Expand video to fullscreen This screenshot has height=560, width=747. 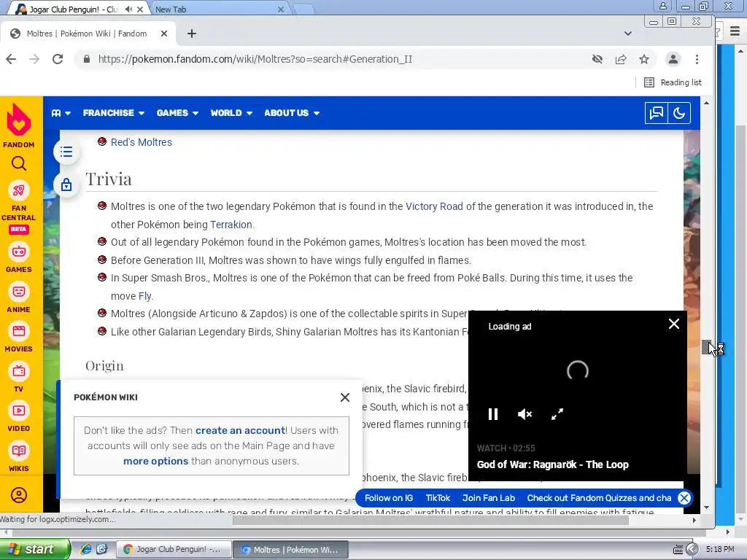[x=557, y=414]
